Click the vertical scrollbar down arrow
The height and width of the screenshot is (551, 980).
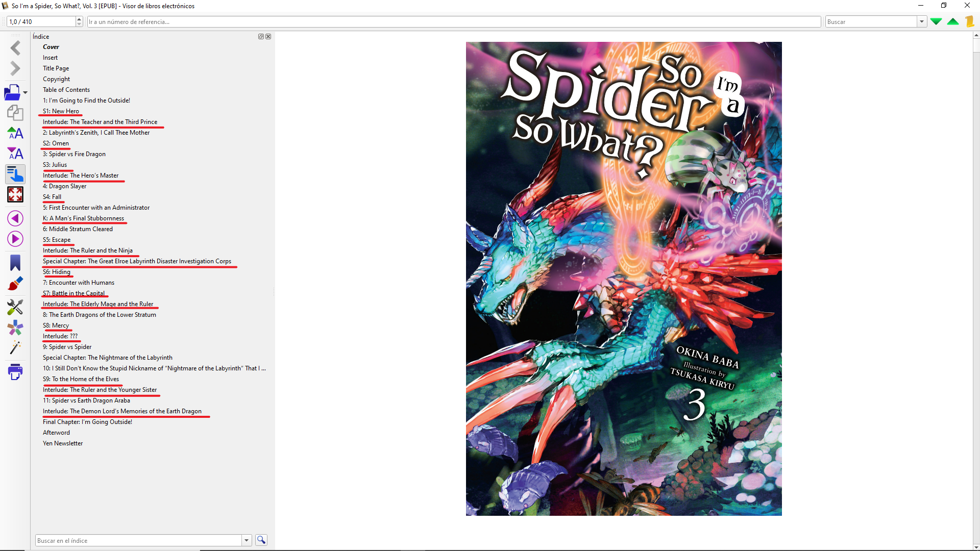point(976,547)
